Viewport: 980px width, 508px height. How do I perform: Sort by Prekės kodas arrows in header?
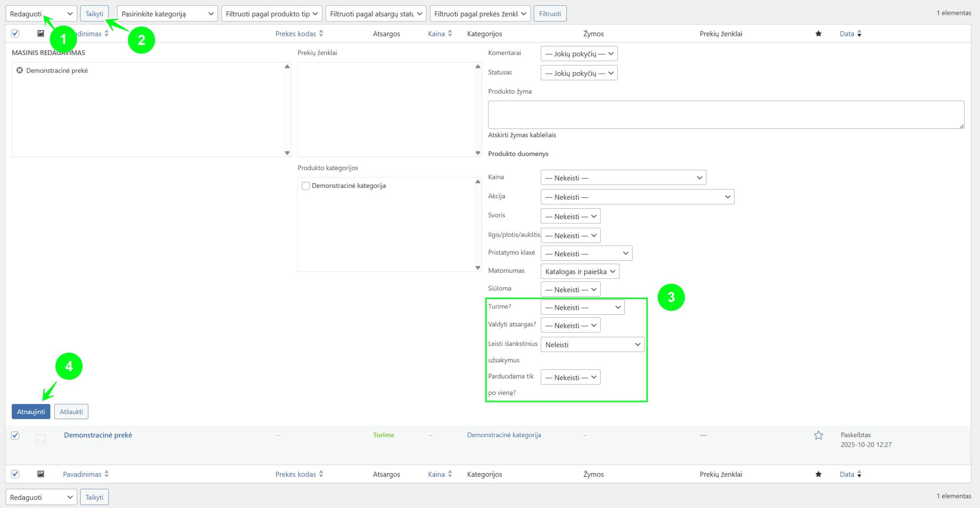[321, 34]
